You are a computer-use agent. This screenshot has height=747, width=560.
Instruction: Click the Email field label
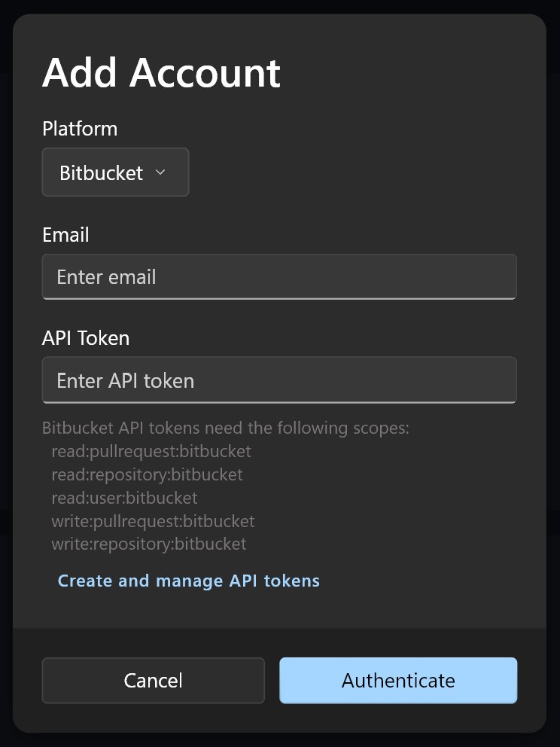(65, 235)
